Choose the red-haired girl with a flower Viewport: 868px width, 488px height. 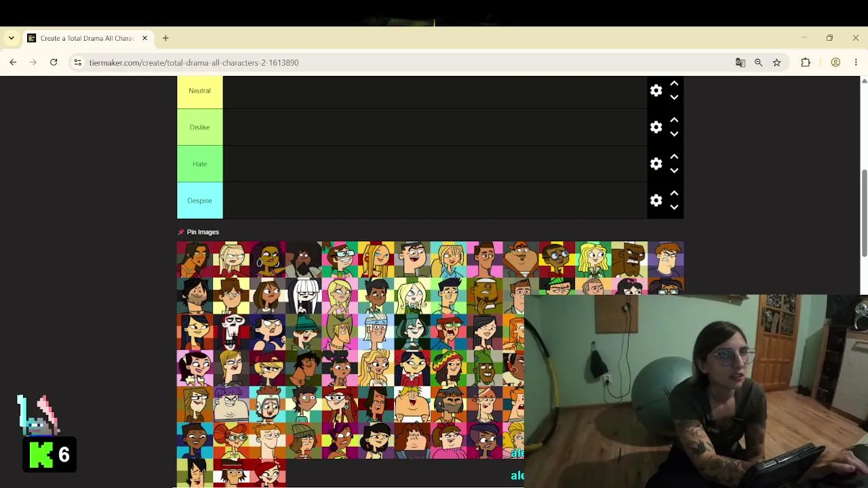click(x=267, y=472)
